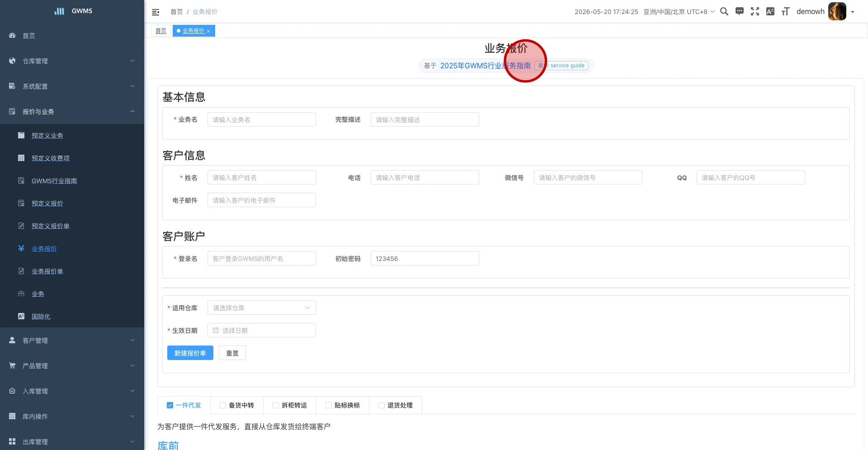Focus the 初始密码 field showing 123456
This screenshot has height=450, width=868.
(x=425, y=258)
